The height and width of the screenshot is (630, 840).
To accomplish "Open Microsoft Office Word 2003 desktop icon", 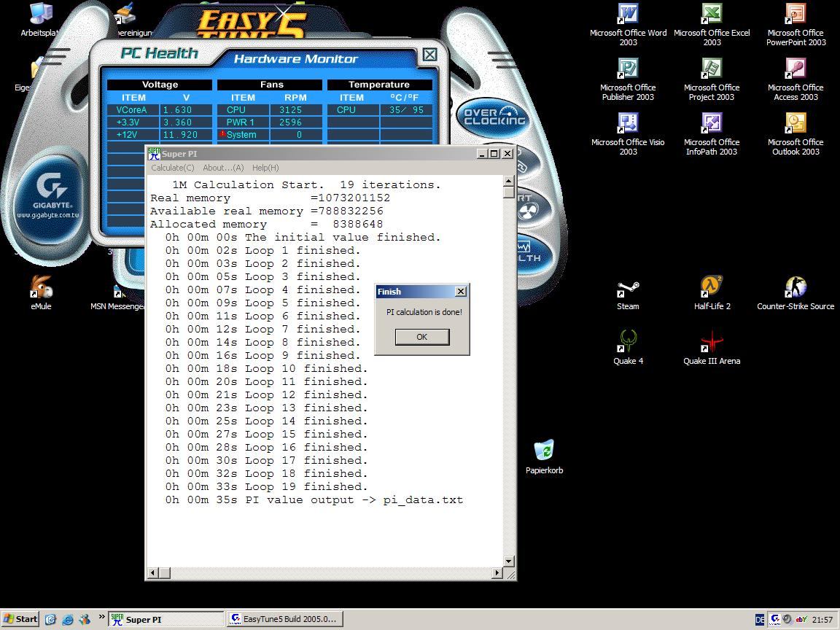I will click(628, 24).
